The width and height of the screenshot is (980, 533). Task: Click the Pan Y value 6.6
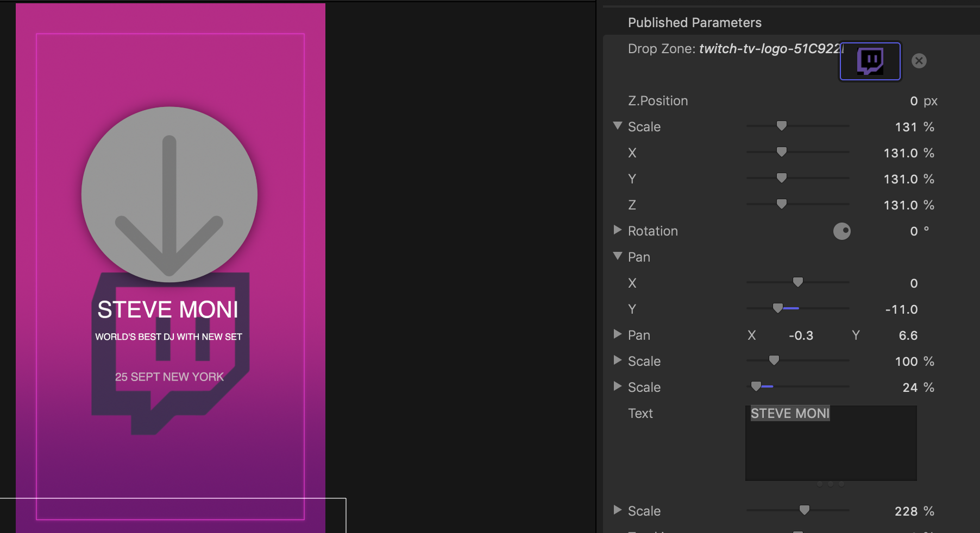pos(908,335)
